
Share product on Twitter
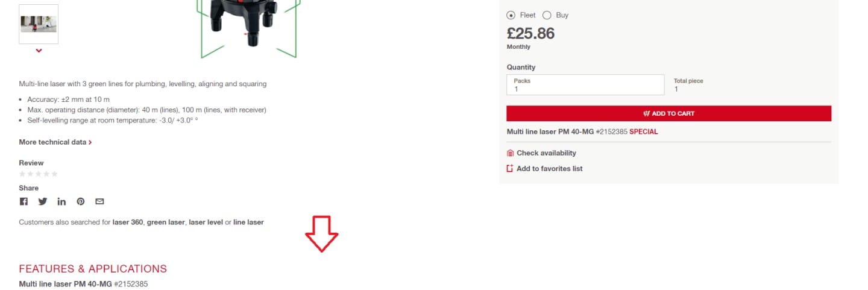[43, 201]
